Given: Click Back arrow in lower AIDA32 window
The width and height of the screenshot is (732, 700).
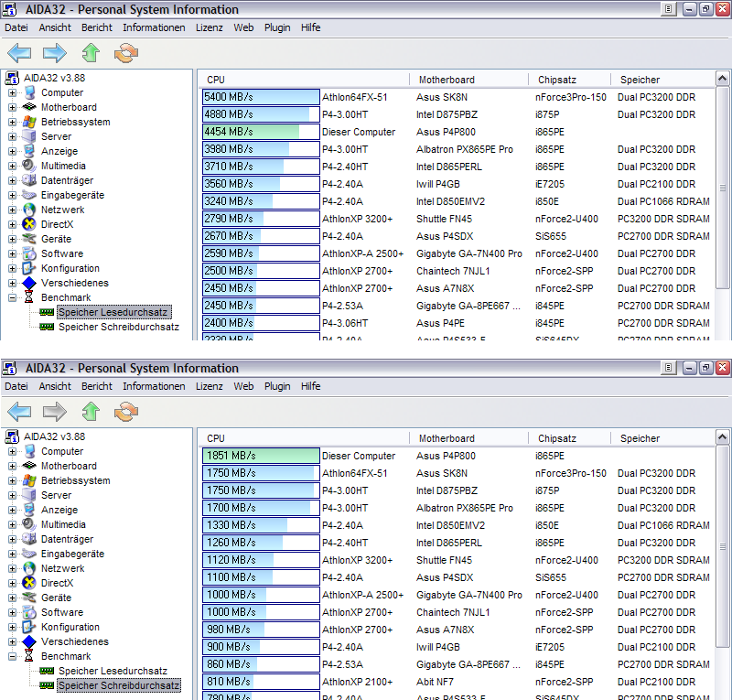Looking at the screenshot, I should [x=19, y=412].
